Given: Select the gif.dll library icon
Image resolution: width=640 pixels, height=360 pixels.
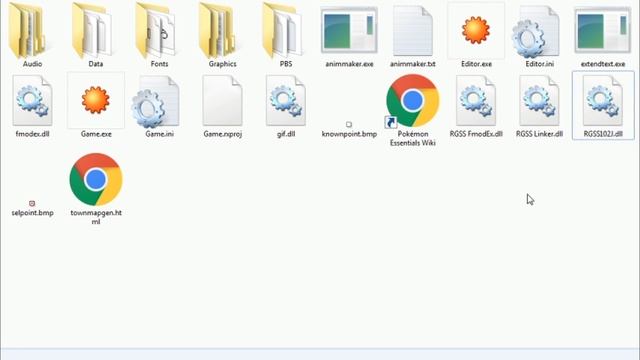Looking at the screenshot, I should (x=286, y=100).
